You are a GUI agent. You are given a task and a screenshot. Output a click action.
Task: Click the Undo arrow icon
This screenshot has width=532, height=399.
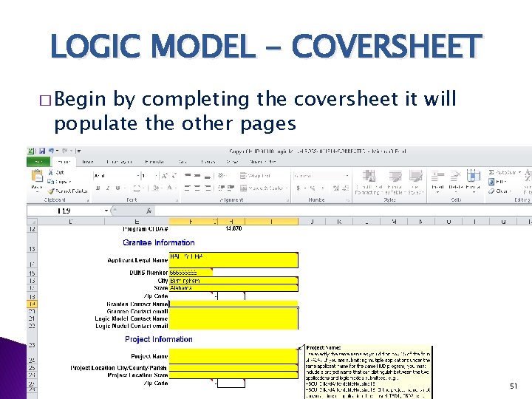51,151
